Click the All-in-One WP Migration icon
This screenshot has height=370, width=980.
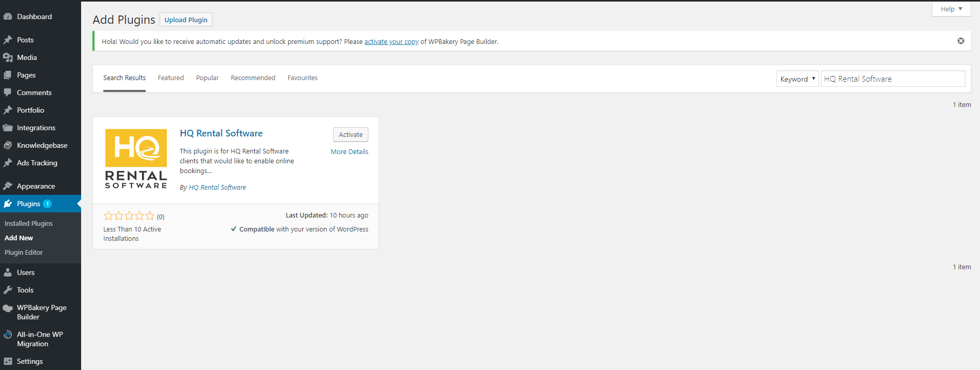coord(8,334)
